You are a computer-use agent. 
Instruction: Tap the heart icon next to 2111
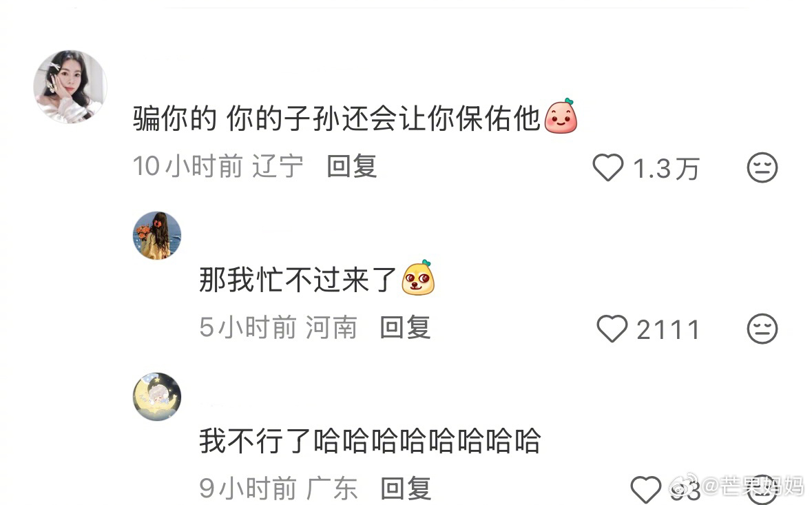[x=612, y=329]
